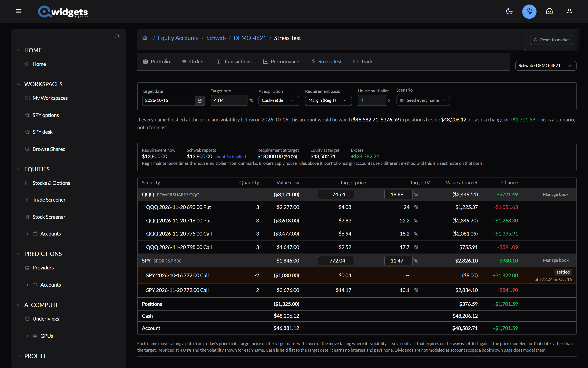Edit the SPY target price field
The height and width of the screenshot is (368, 588).
tap(336, 261)
